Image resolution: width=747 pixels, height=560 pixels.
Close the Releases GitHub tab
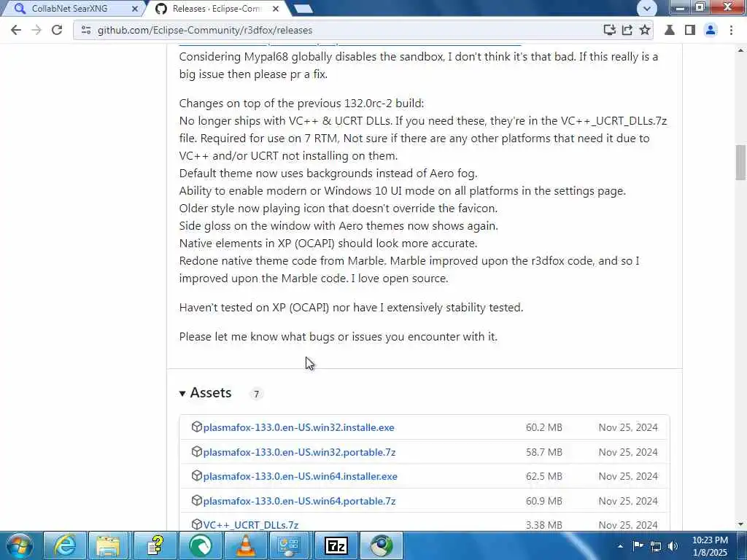click(276, 9)
